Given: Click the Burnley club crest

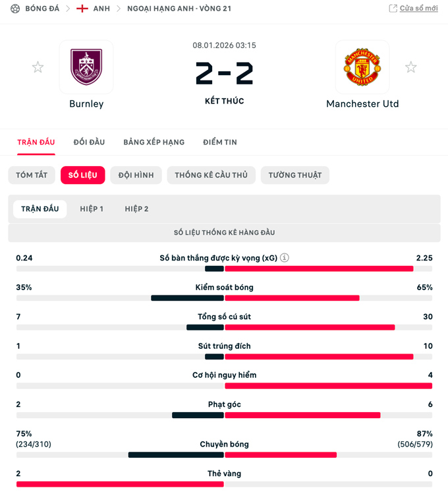Looking at the screenshot, I should 86,67.
